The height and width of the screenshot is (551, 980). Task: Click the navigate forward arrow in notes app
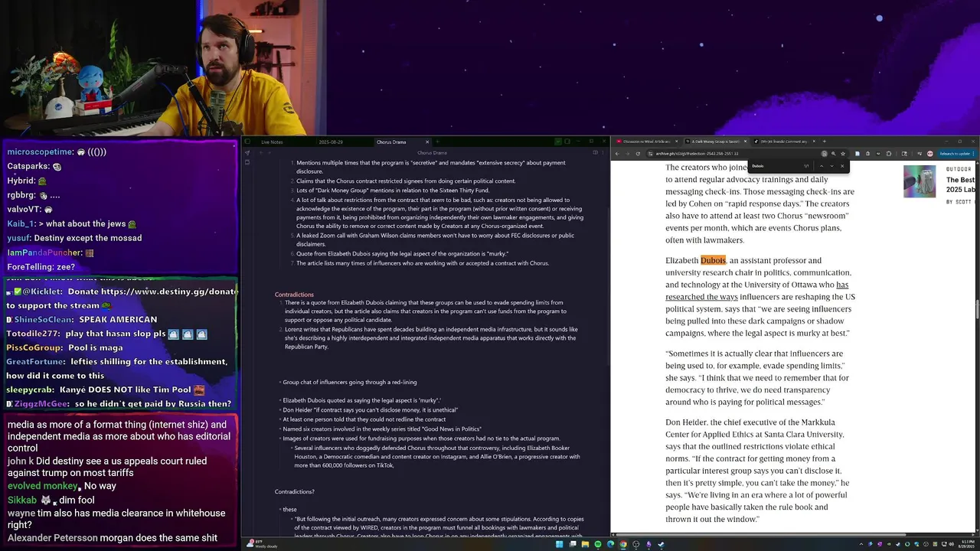click(x=269, y=152)
